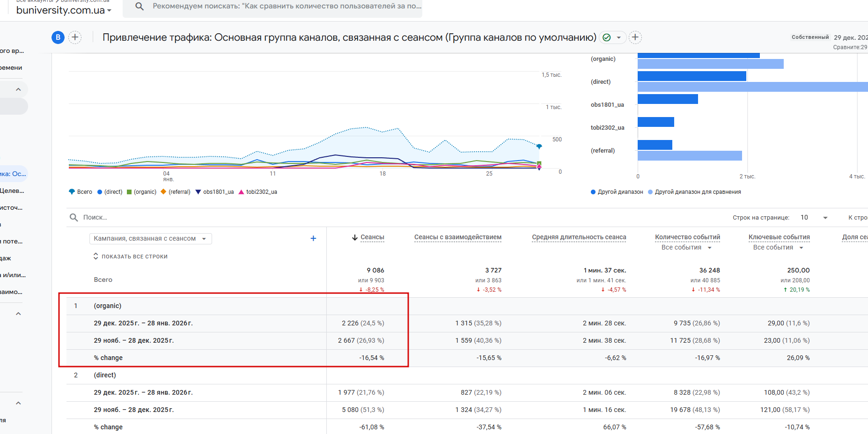Click the cell 108,00 (43,2 %)
The width and height of the screenshot is (868, 434).
pos(787,393)
